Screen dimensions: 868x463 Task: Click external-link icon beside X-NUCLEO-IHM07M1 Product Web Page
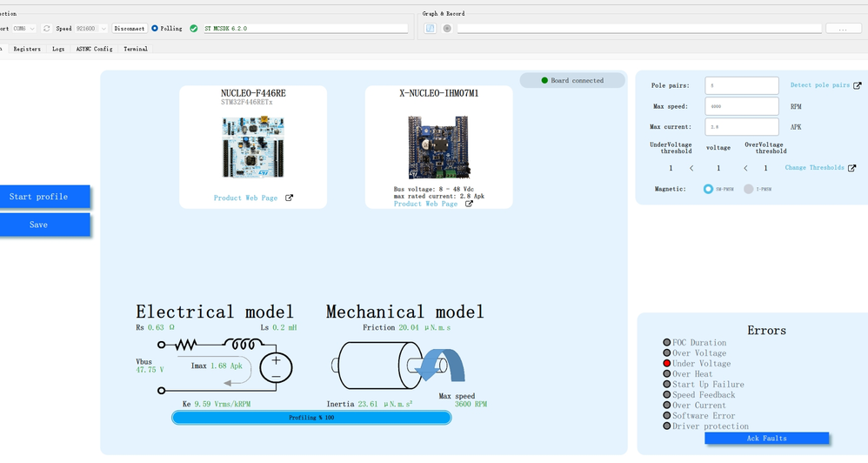pos(469,204)
